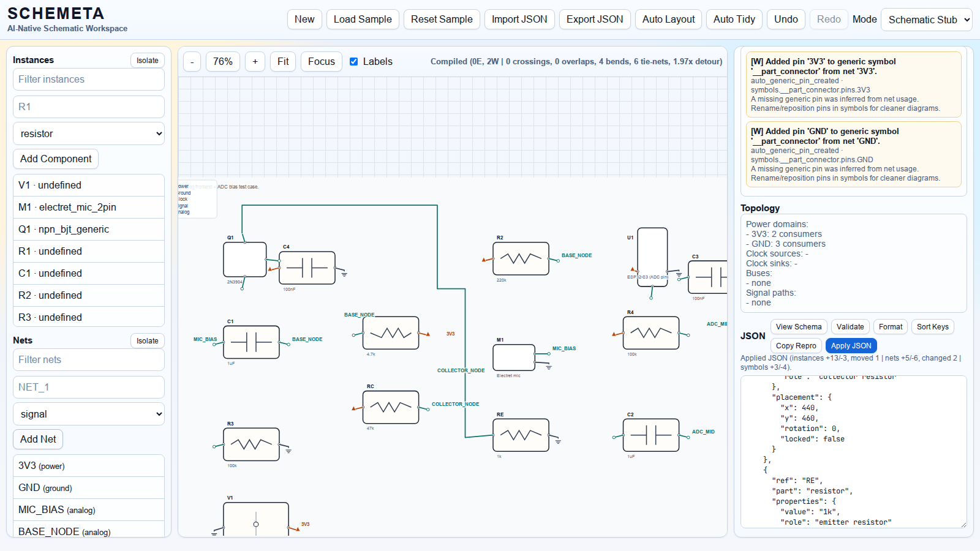Screen dimensions: 980x551
Task: Click the Export JSON button
Action: pos(594,20)
